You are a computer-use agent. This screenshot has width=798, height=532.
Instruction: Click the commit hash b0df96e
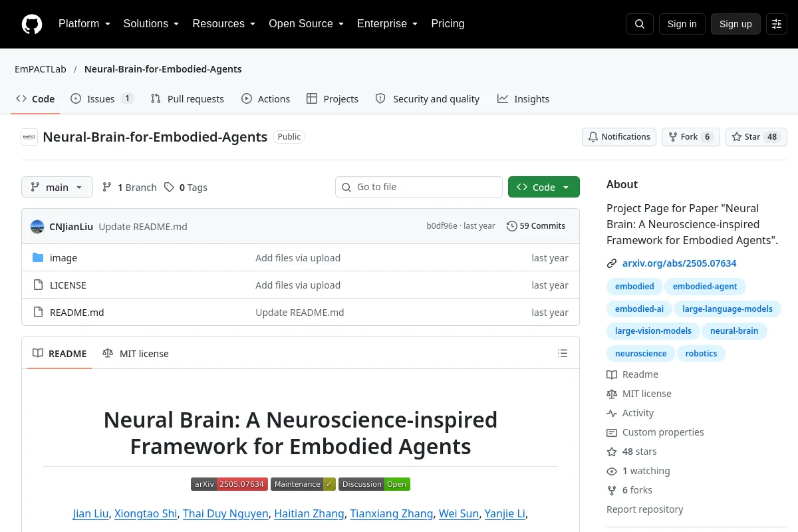tap(442, 226)
